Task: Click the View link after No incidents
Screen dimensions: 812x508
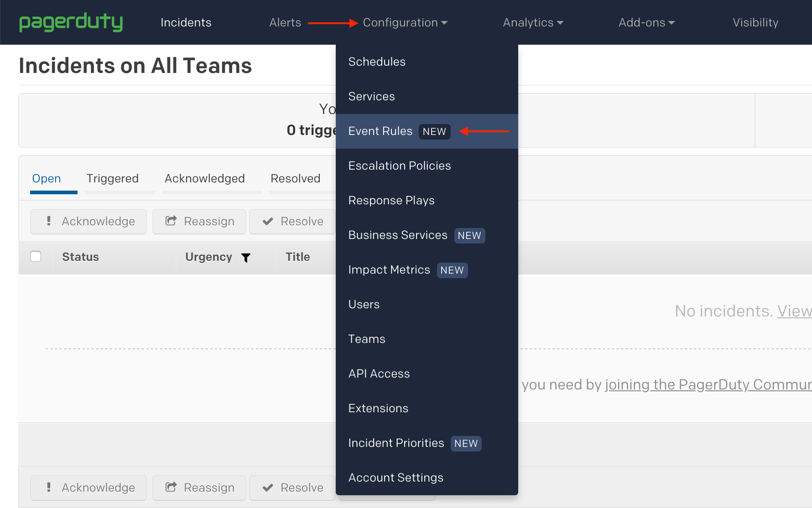Action: (795, 311)
